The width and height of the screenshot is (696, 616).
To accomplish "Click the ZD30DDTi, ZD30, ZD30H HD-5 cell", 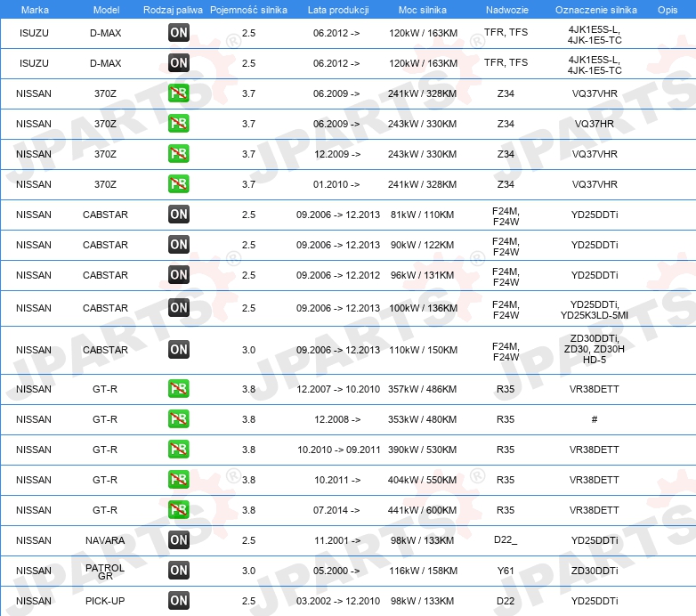I will 595,349.
